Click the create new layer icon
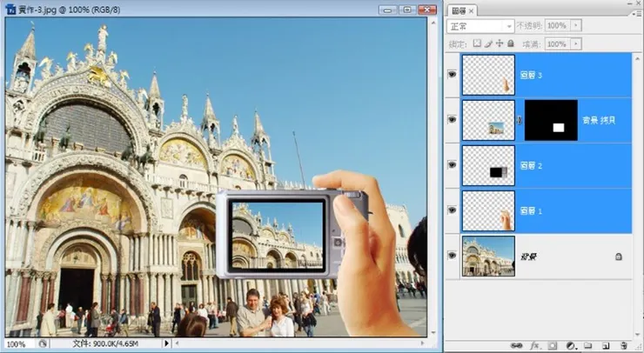Image resolution: width=644 pixels, height=353 pixels. pyautogui.click(x=606, y=345)
